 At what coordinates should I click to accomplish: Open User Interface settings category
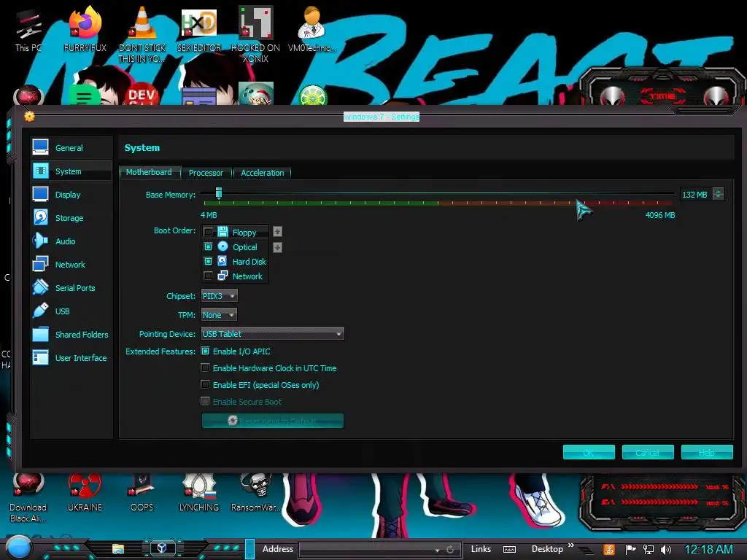point(71,357)
